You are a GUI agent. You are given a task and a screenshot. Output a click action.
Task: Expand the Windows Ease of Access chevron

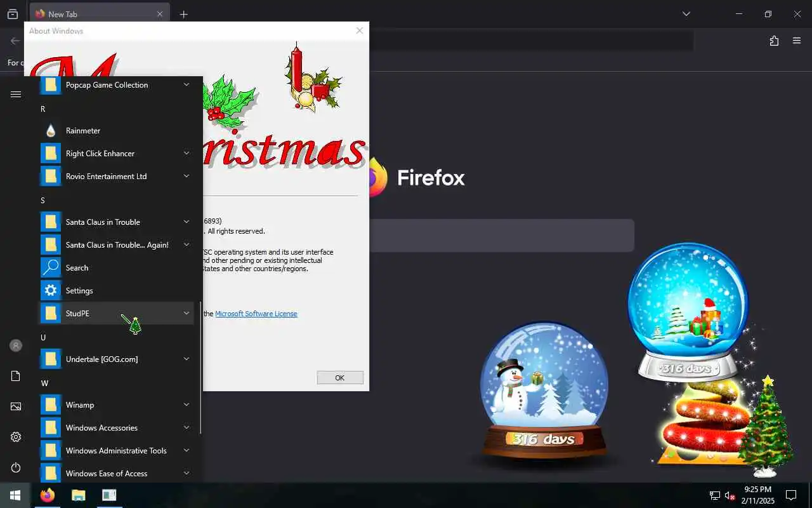187,473
